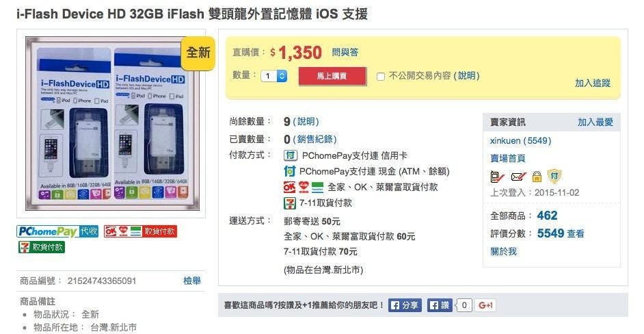Click the PChomePay cash ATM payment icon

pos(289,171)
